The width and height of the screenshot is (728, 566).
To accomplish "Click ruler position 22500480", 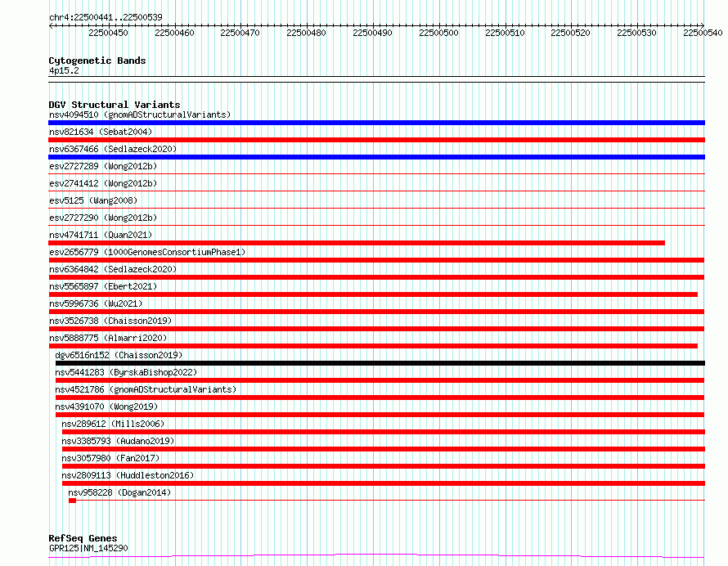I will (x=307, y=33).
